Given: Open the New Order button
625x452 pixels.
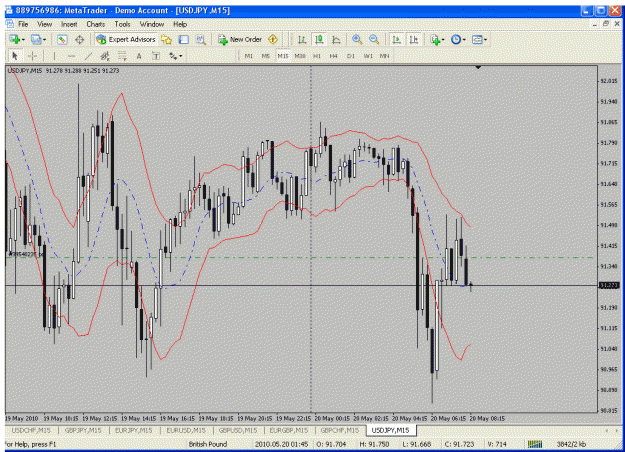Looking at the screenshot, I should pyautogui.click(x=240, y=39).
